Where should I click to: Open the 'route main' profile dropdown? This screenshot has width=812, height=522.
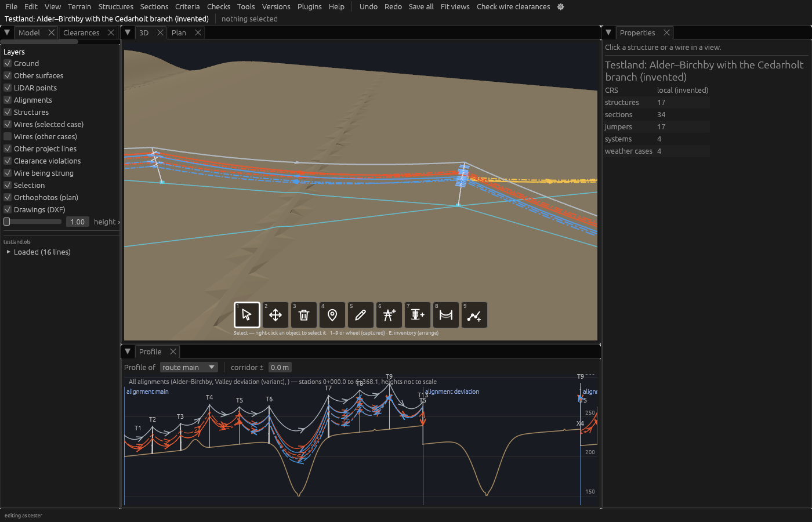click(x=189, y=367)
